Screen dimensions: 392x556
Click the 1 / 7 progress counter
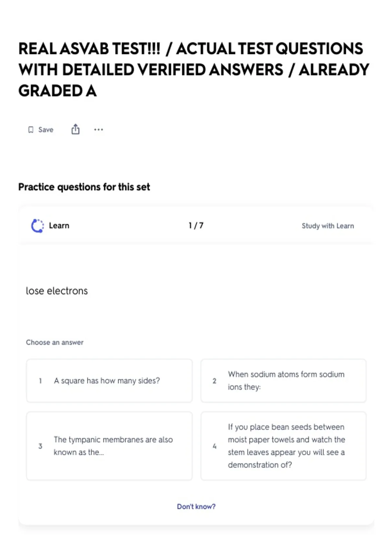tap(196, 226)
